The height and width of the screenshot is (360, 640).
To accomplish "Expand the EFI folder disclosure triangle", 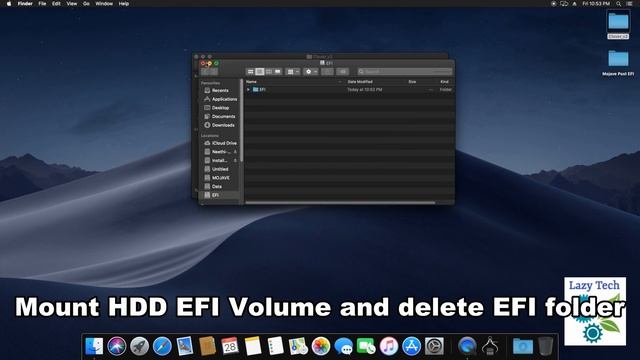I will (x=248, y=89).
